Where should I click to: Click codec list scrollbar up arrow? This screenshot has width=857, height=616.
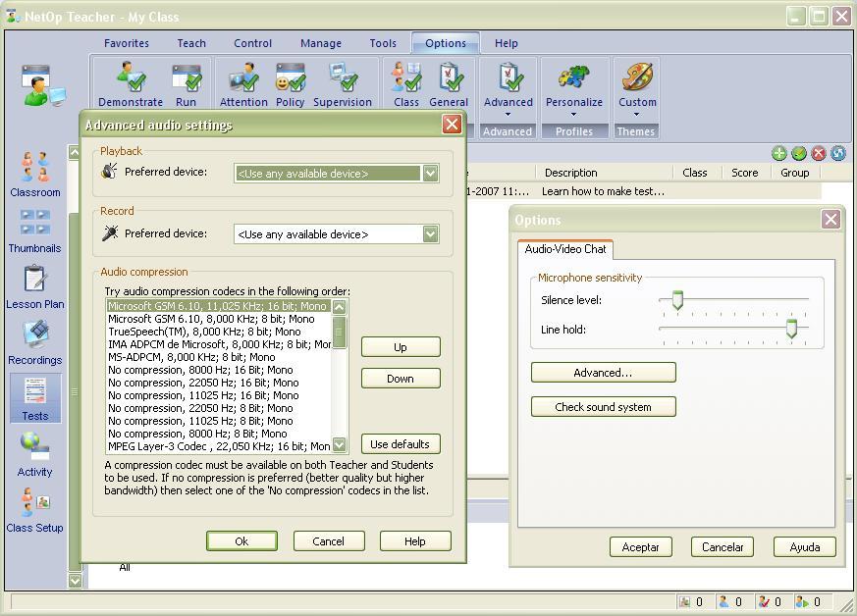340,307
